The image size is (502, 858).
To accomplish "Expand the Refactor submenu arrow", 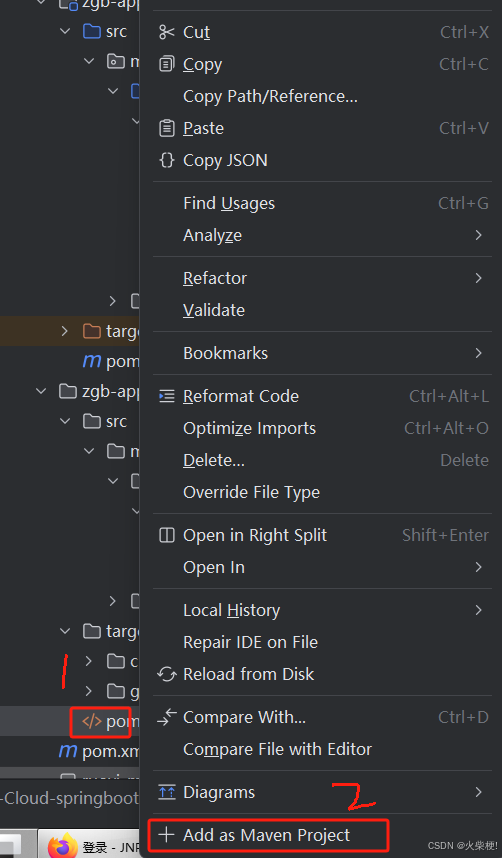I will click(x=478, y=278).
